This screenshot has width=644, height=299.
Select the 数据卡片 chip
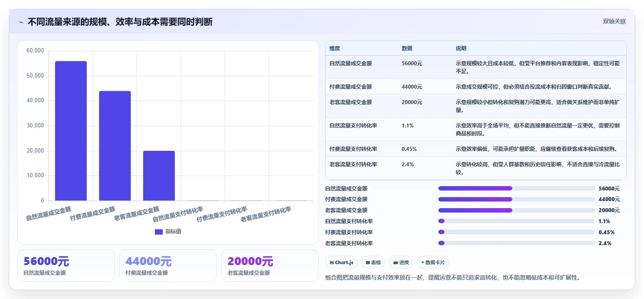pos(433,262)
